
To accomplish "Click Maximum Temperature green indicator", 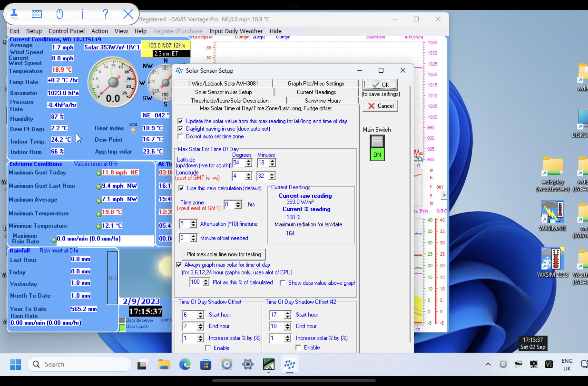I will point(99,214).
